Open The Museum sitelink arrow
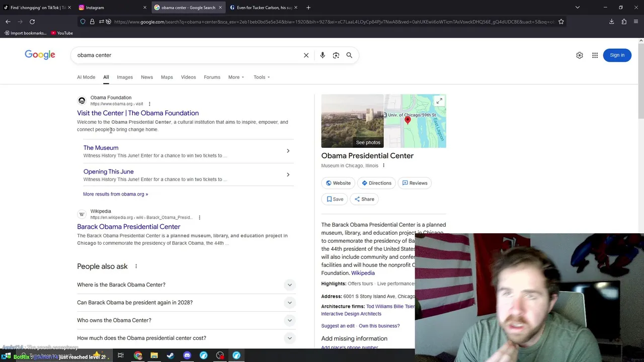 pos(288,151)
